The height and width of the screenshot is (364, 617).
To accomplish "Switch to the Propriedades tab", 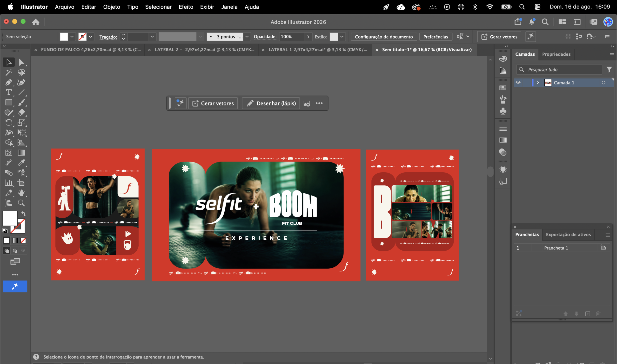I will click(x=556, y=54).
